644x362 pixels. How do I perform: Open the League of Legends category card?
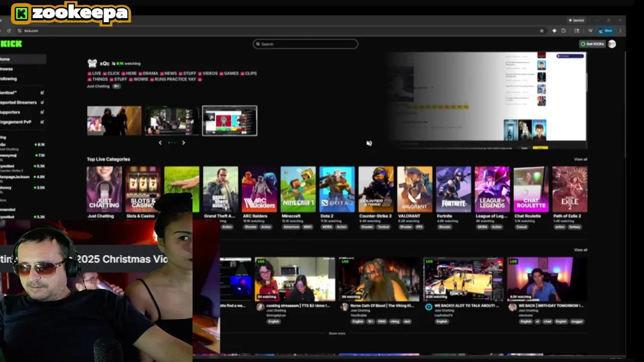(492, 190)
